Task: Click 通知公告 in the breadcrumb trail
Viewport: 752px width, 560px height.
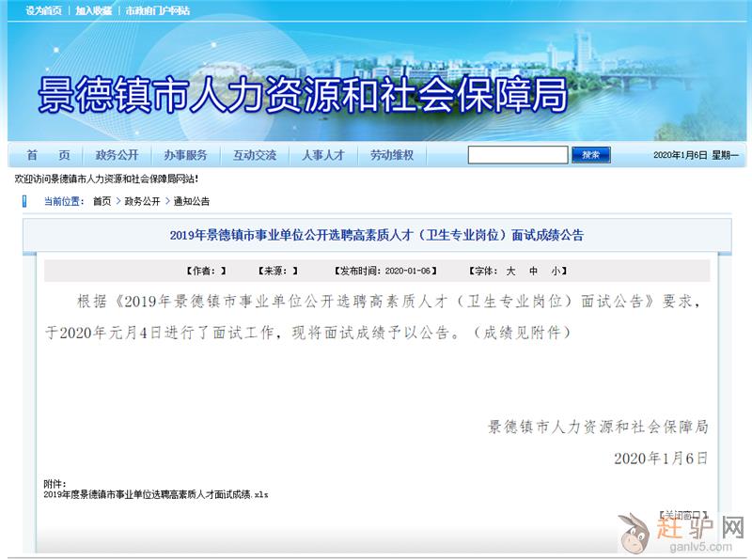Action: pos(192,201)
